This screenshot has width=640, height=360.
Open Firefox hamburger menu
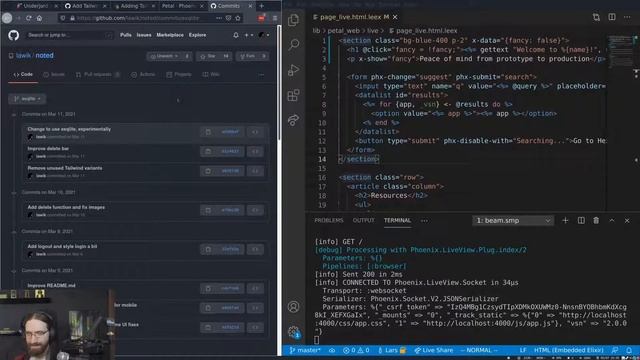[x=275, y=18]
